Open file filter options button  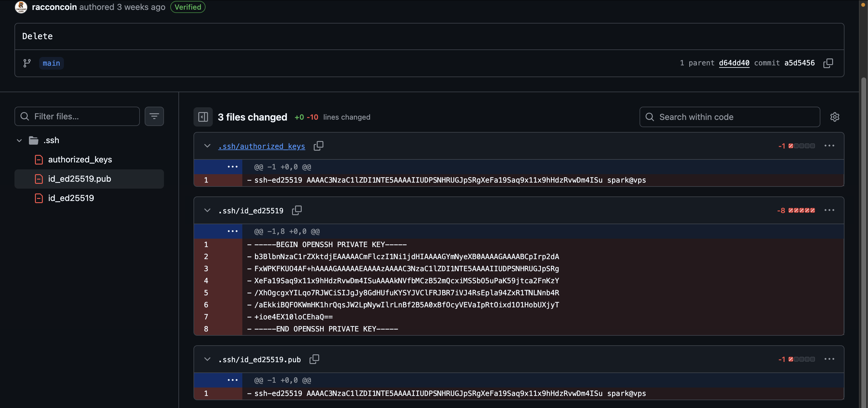click(x=154, y=116)
